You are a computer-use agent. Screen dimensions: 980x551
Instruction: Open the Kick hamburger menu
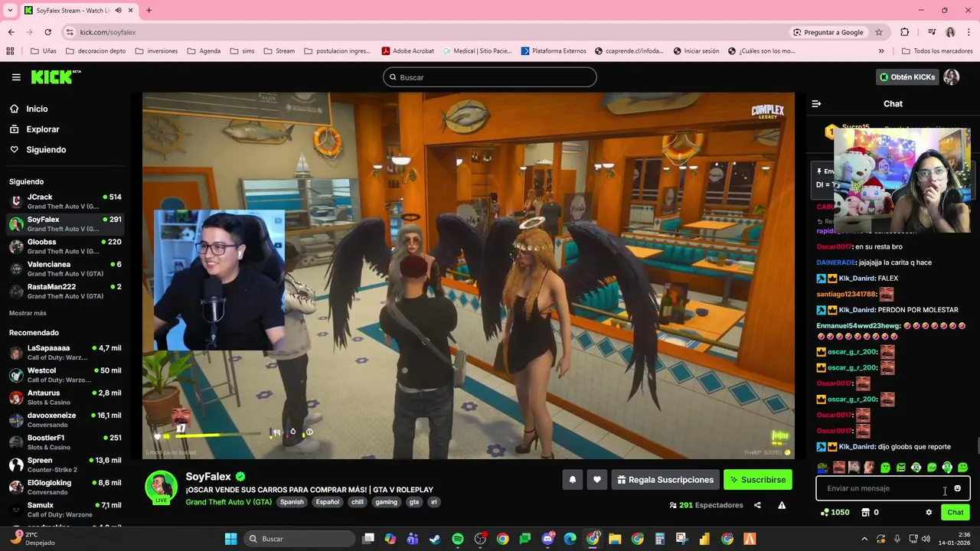coord(16,77)
